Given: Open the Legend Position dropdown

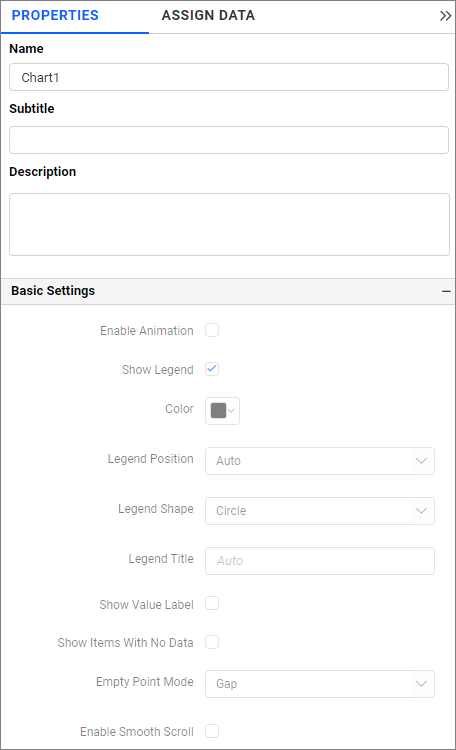Looking at the screenshot, I should (320, 461).
